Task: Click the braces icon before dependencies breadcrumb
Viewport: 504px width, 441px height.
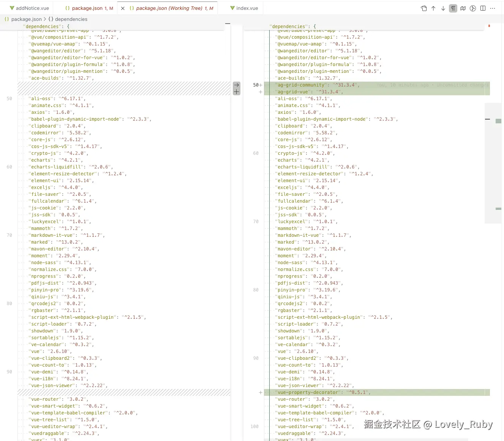Action: [x=51, y=19]
